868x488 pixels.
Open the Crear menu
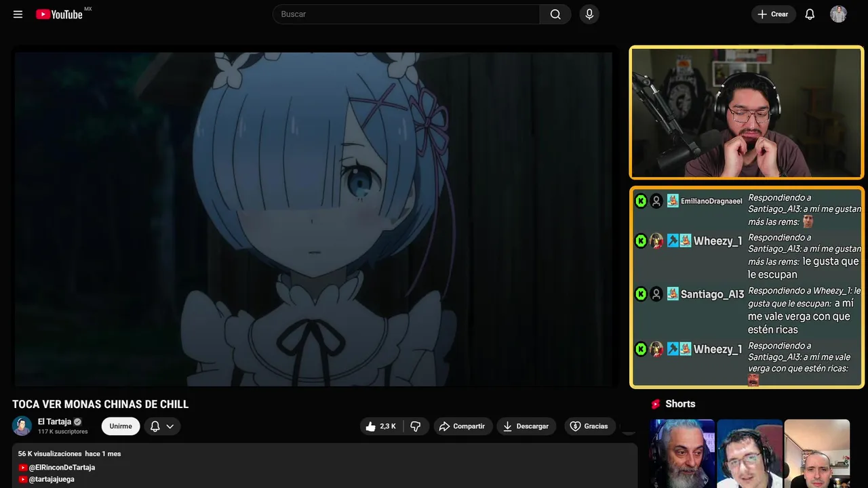click(x=773, y=14)
